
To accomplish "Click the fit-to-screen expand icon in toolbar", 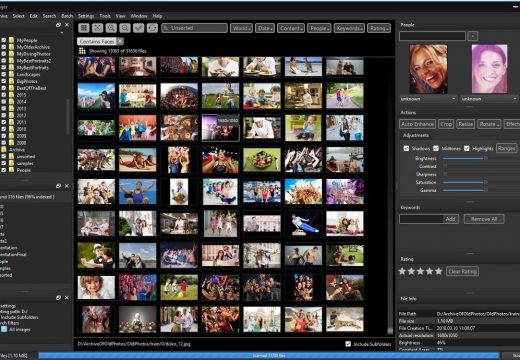I will point(97,28).
